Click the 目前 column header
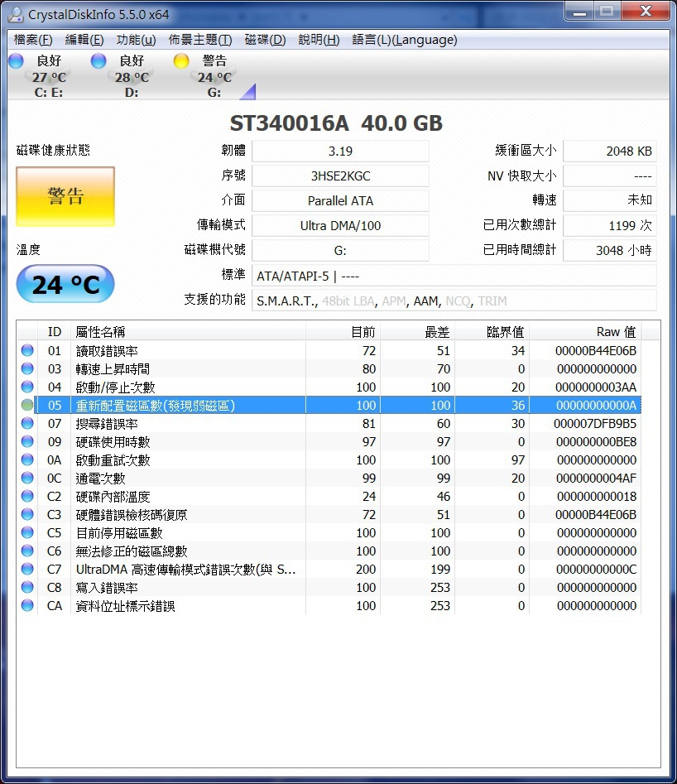 coord(343,331)
